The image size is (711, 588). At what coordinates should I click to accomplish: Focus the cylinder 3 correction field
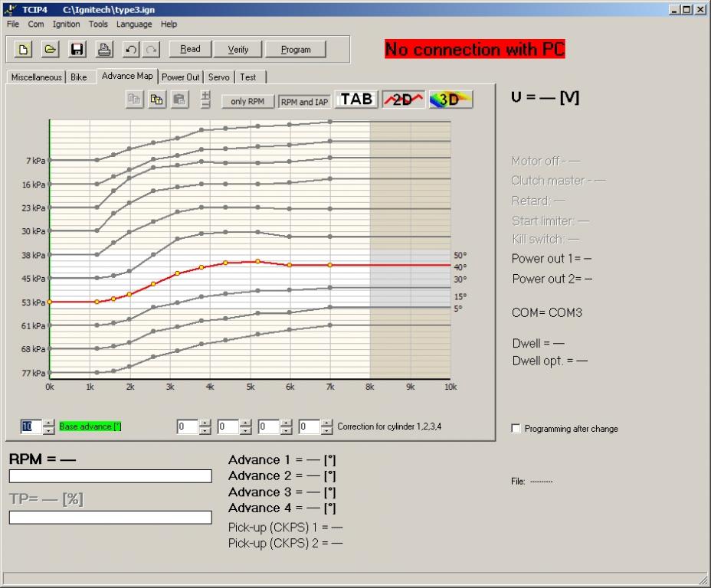269,426
